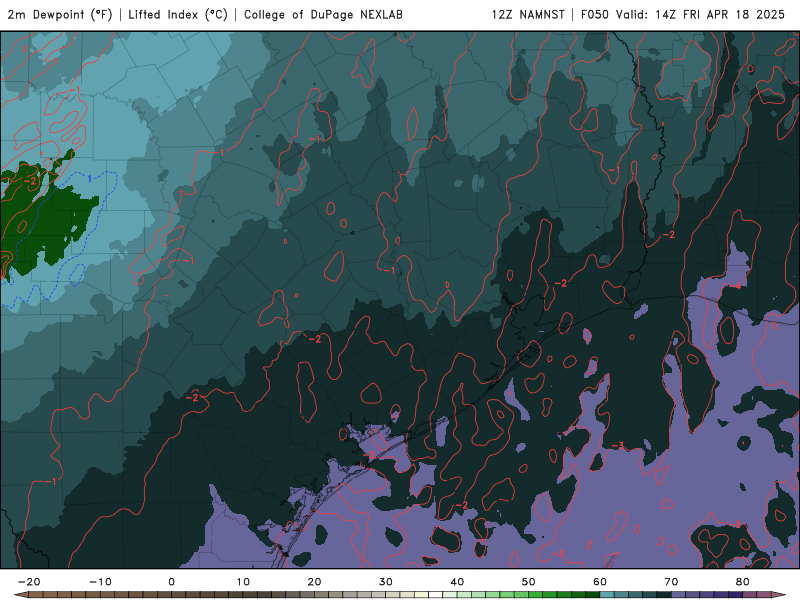Click the "2m Dewpoint (°F)" title text
The width and height of the screenshot is (800, 600).
60,15
